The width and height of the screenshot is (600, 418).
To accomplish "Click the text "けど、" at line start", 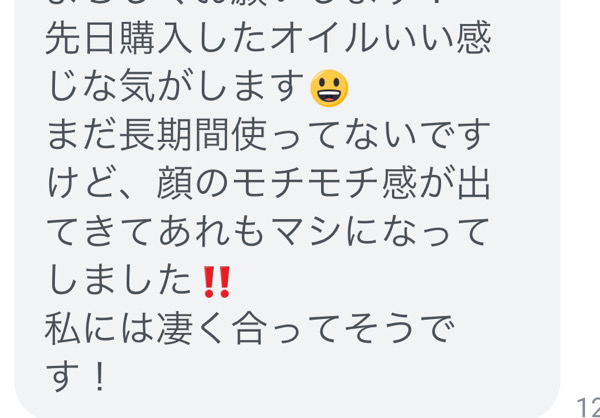I will coord(101,185).
